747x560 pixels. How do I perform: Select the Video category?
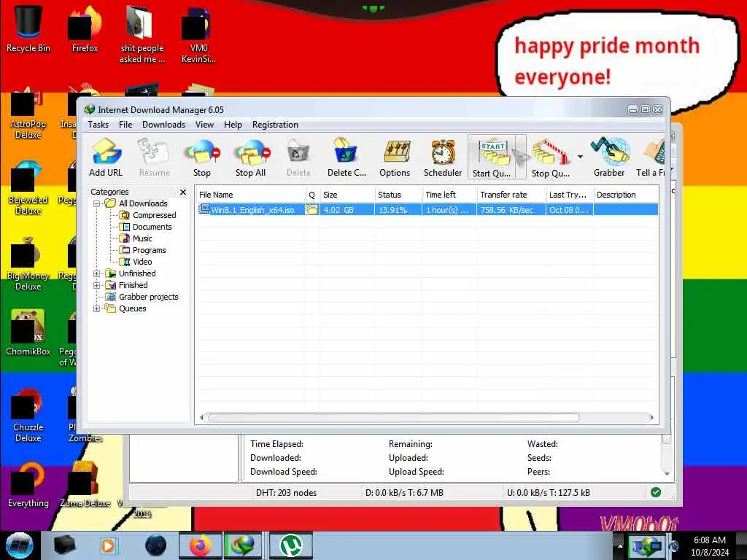click(x=142, y=262)
